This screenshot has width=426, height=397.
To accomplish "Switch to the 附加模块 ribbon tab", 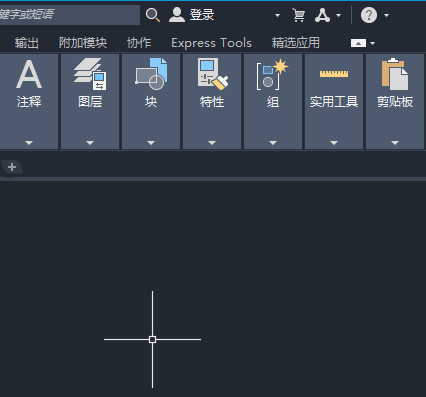I will point(83,43).
